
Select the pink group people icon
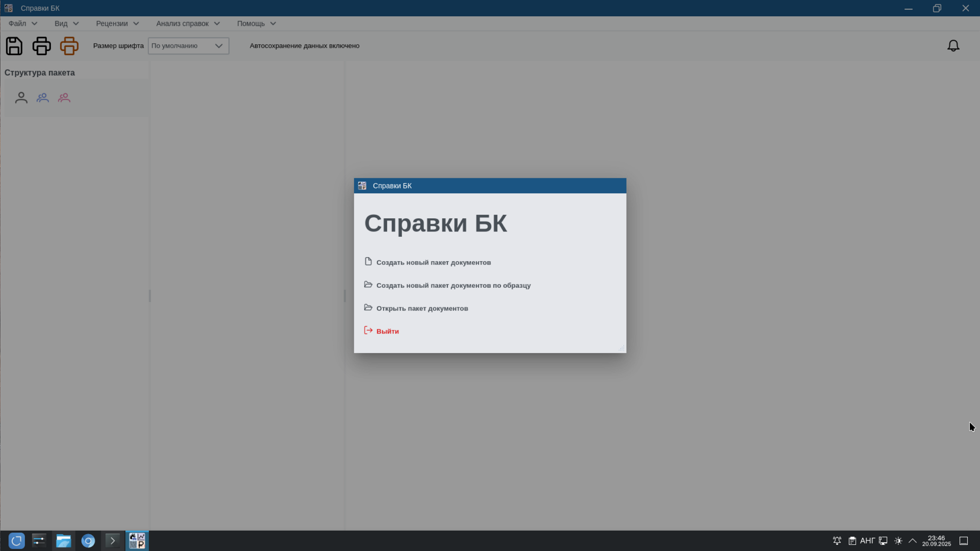pyautogui.click(x=64, y=98)
